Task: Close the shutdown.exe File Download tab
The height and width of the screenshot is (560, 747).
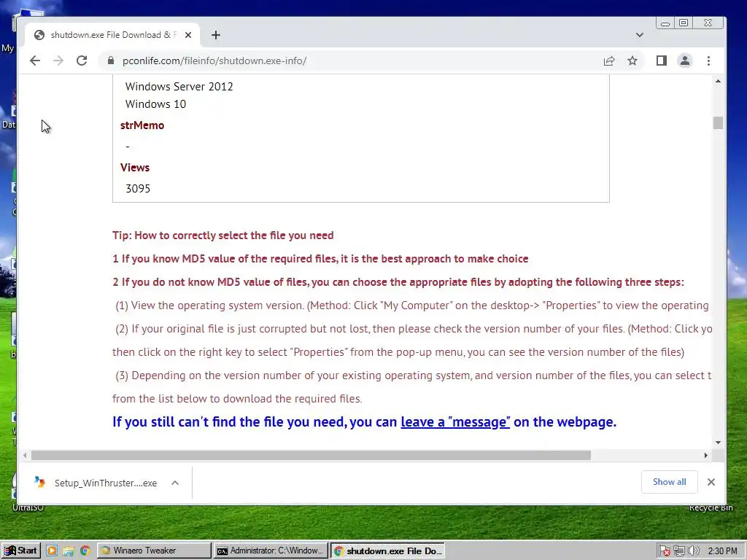Action: point(188,35)
